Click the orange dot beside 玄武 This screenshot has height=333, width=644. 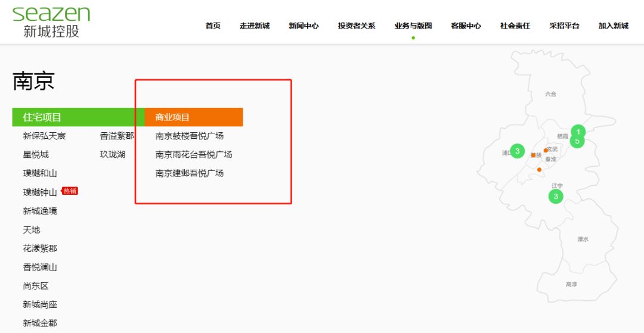[x=546, y=151]
